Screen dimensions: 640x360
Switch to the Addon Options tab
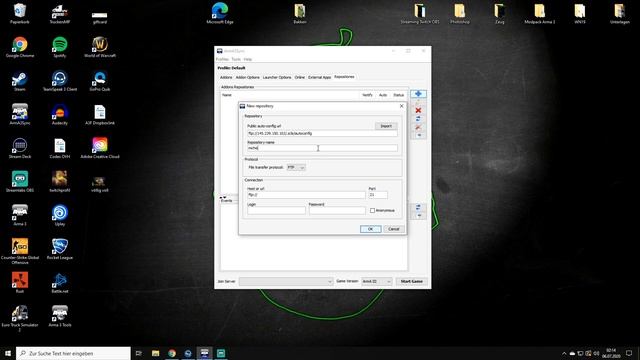point(247,77)
